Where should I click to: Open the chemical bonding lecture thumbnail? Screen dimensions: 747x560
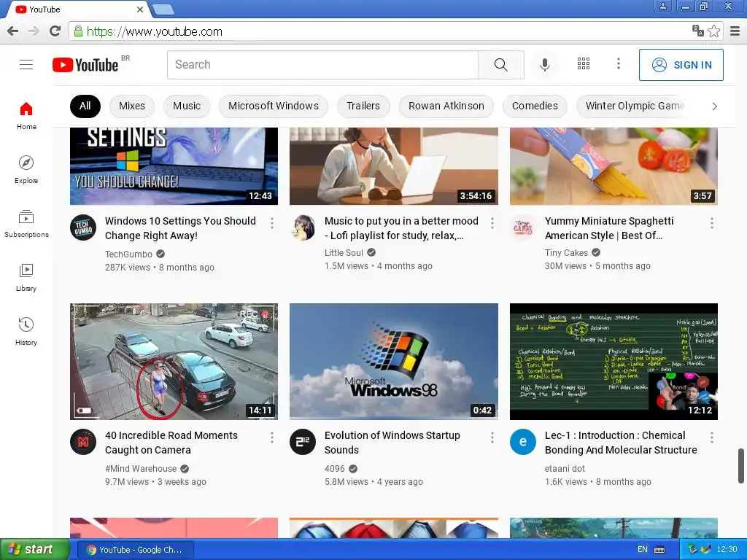tap(614, 362)
